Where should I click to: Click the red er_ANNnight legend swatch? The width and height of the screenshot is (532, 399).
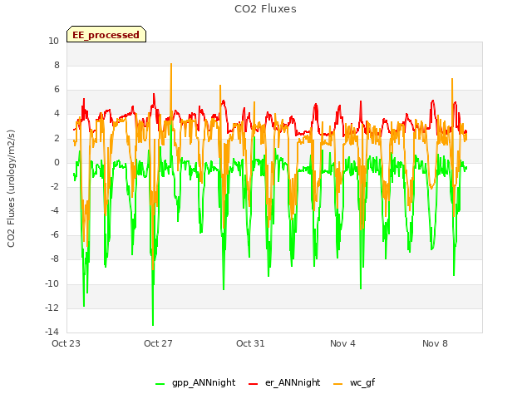[x=253, y=384]
